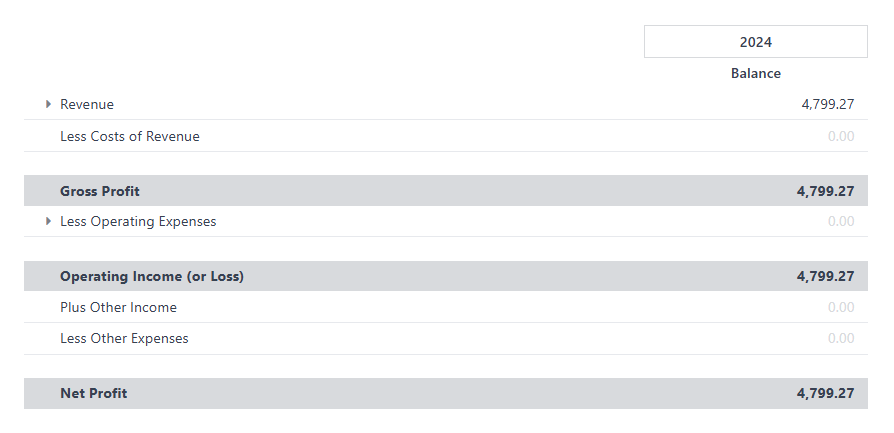The height and width of the screenshot is (433, 894).
Task: Click the Net Profit amount 4,799.27
Action: point(826,393)
